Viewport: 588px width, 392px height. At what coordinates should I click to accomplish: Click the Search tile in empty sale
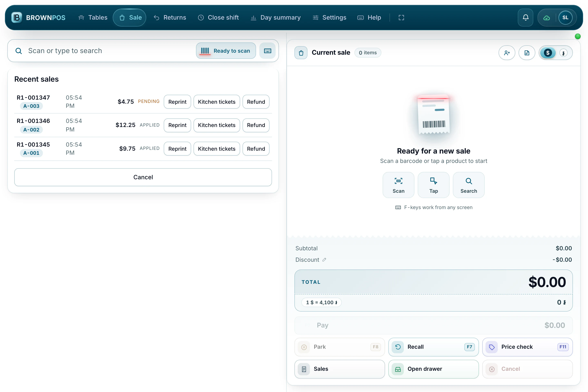(x=469, y=185)
